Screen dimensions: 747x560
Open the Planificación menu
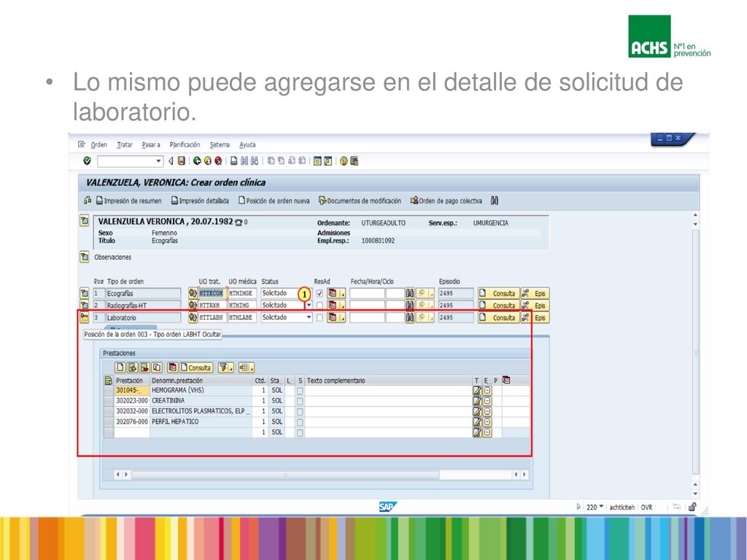coord(185,145)
